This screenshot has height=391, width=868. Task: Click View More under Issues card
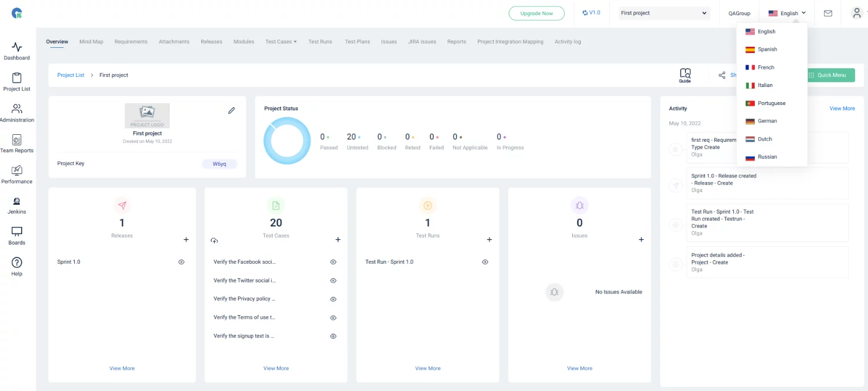coord(579,368)
